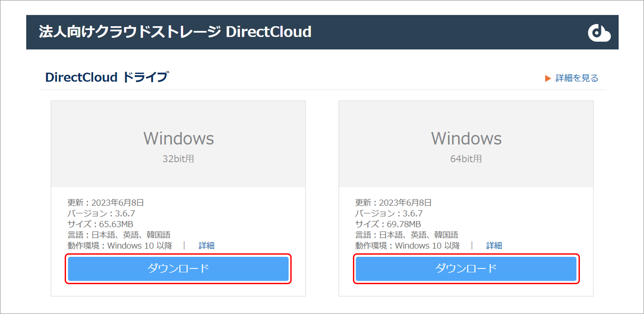The image size is (644, 314).
Task: Click the 法人向けクラウドストレージ DirectCloud title
Action: click(x=175, y=32)
